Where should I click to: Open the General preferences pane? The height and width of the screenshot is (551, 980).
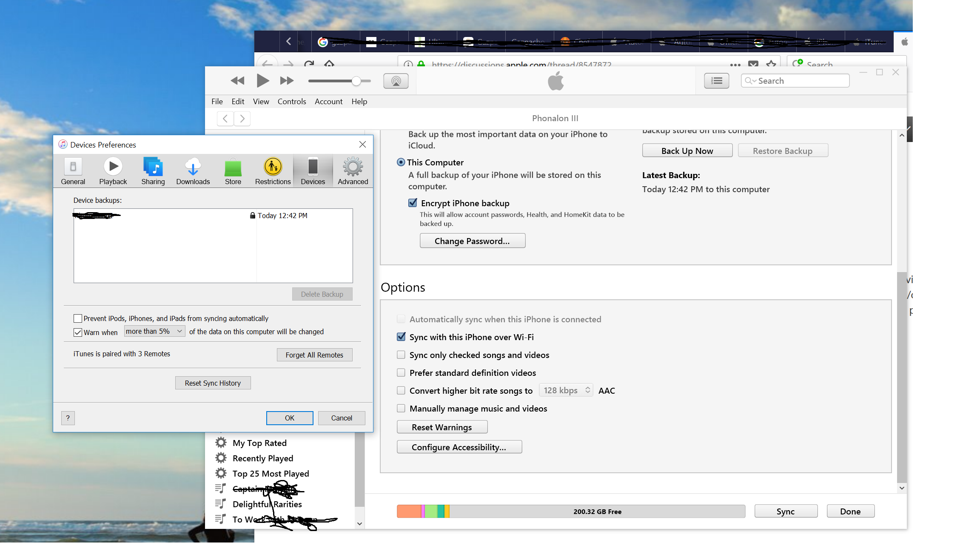(73, 170)
